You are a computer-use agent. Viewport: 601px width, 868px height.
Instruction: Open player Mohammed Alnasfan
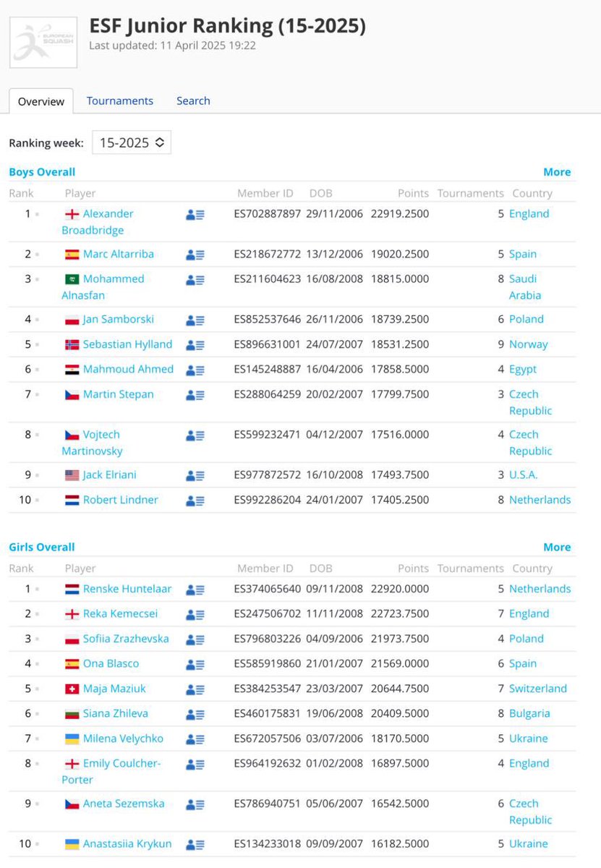(x=103, y=286)
